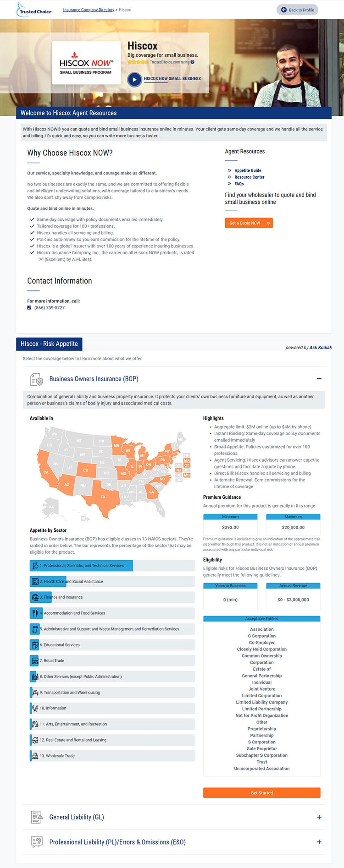The height and width of the screenshot is (868, 344).
Task: Open the Ask Kodiak link
Action: 321,347
